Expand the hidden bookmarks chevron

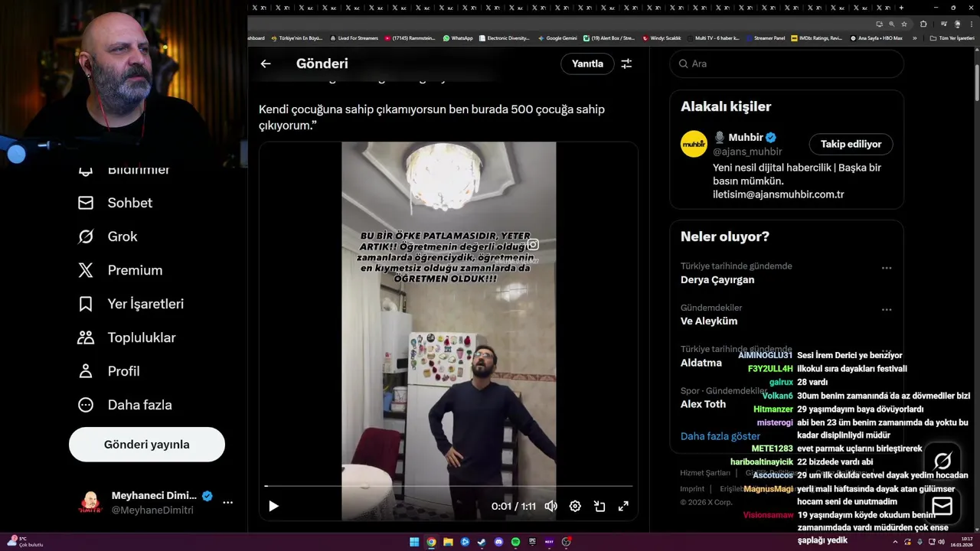[x=914, y=37]
